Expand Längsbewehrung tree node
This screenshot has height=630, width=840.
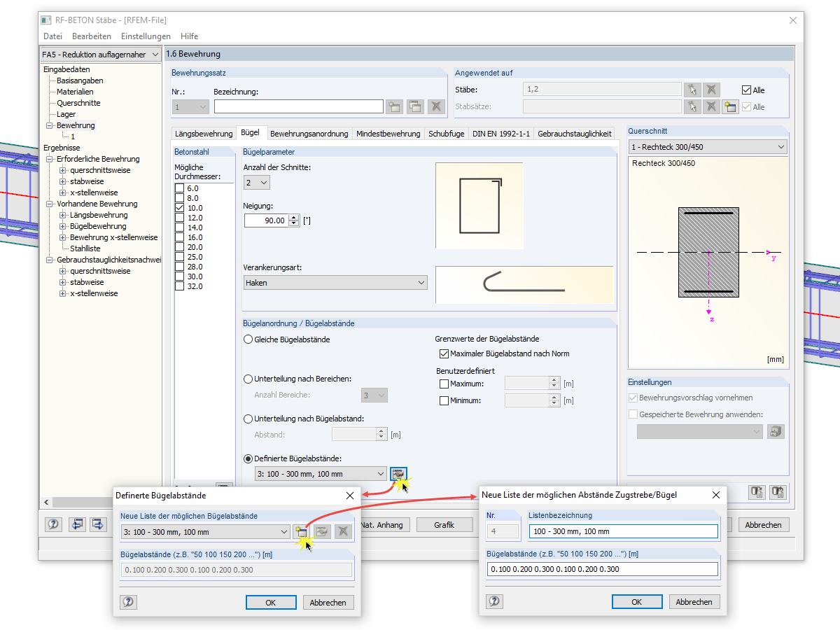coord(63,215)
